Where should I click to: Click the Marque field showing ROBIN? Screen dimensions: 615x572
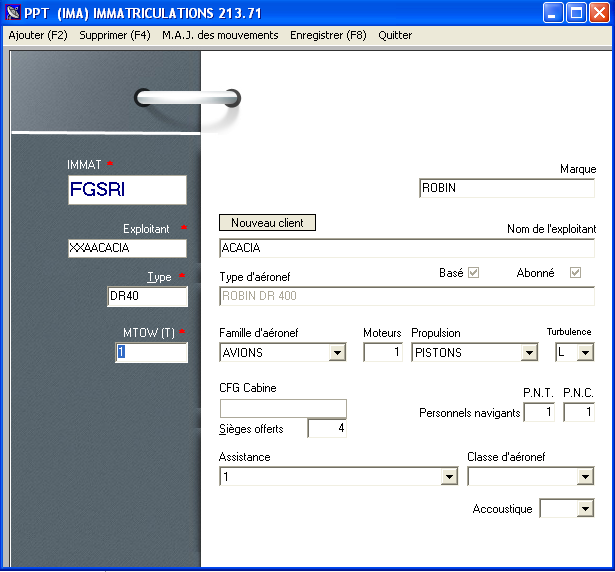point(506,188)
